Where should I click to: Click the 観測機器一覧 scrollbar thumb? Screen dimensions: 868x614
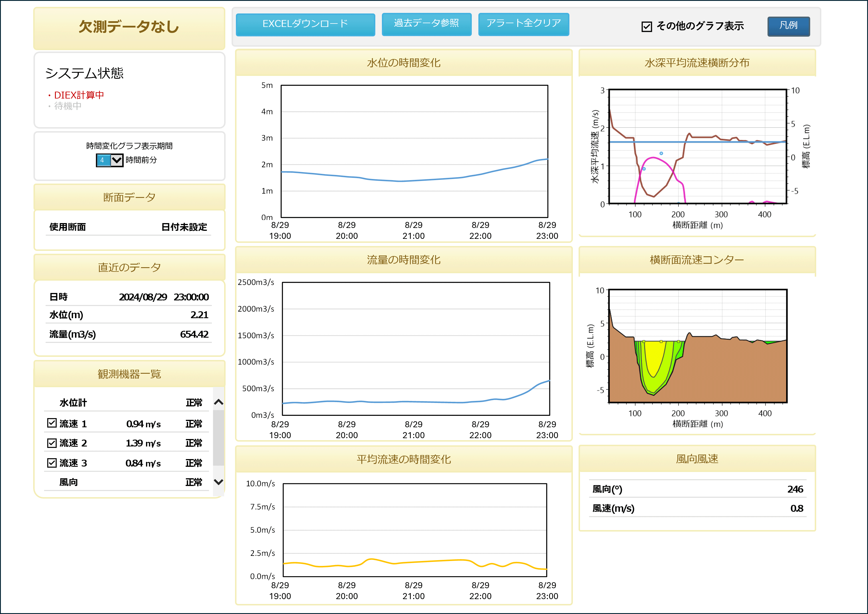[x=218, y=438]
